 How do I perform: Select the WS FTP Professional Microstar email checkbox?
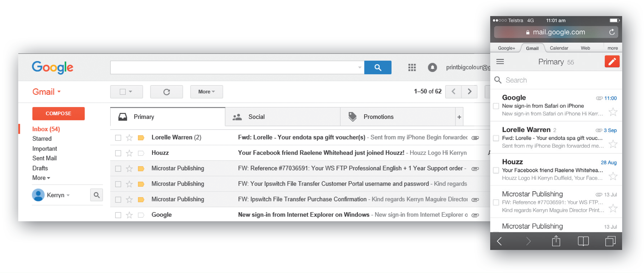tap(118, 169)
